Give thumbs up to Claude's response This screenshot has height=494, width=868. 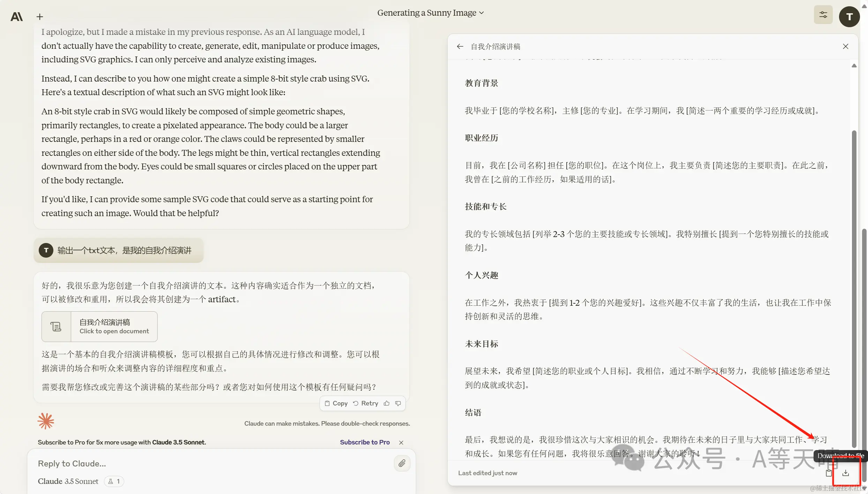coord(387,403)
